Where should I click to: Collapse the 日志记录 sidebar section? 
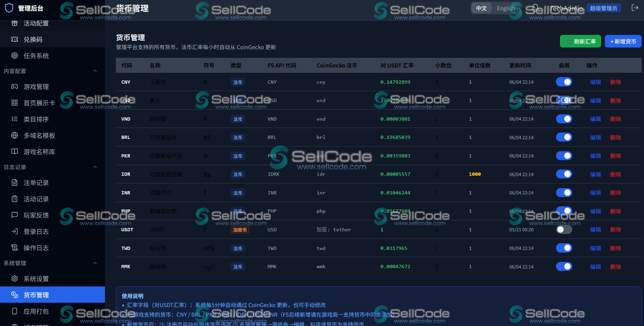click(x=95, y=167)
